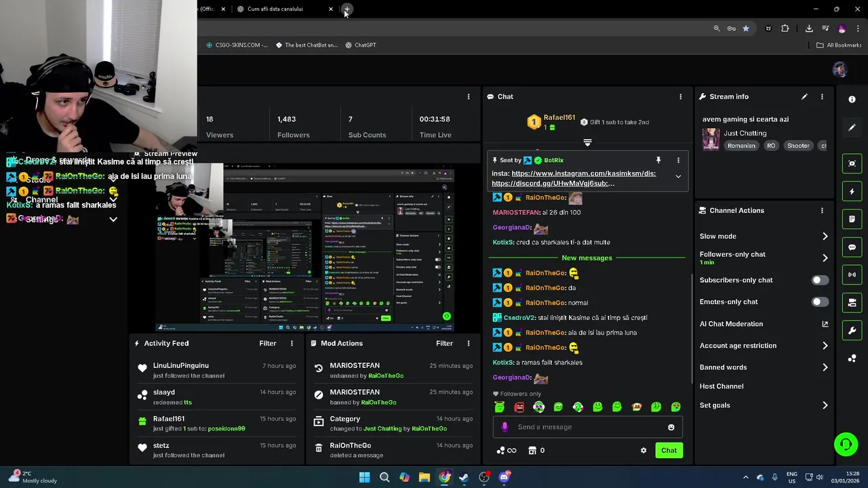Toggle the lightning activity feed sidebar icon
868x488 pixels.
tap(852, 191)
